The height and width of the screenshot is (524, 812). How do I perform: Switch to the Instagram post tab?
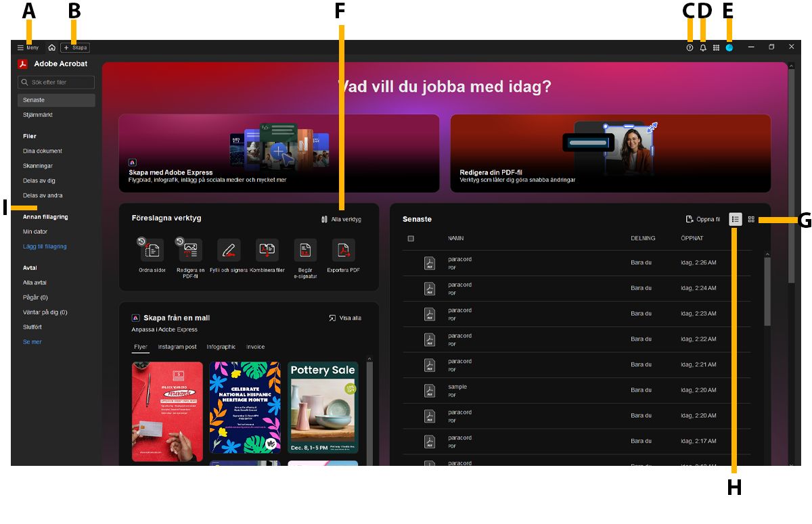pos(179,346)
